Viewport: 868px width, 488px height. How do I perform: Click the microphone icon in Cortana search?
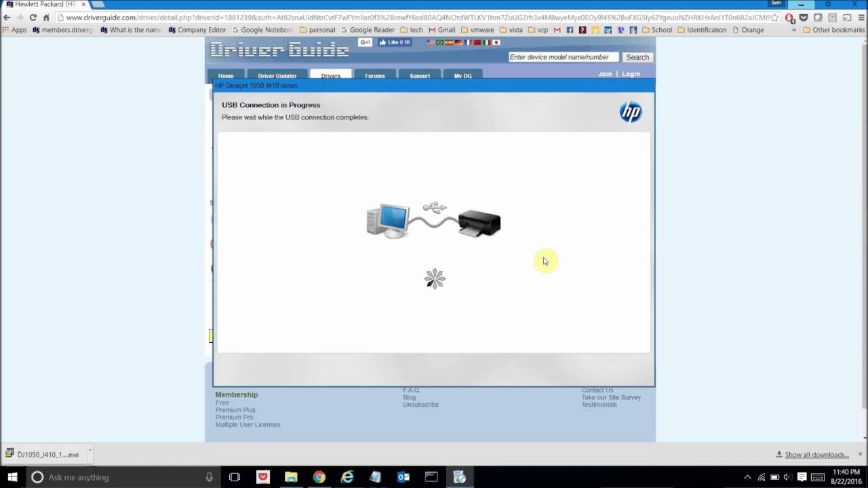(x=210, y=477)
